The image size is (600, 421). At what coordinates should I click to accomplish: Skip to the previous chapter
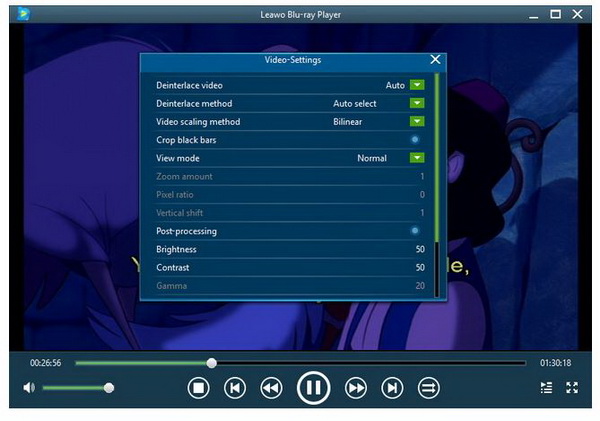235,388
